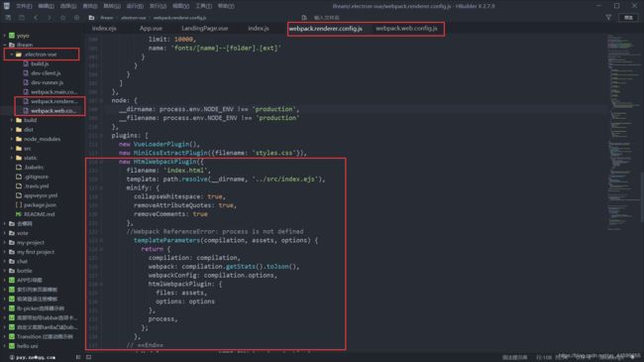Expand the node_modules folder arrow

[x=12, y=139]
